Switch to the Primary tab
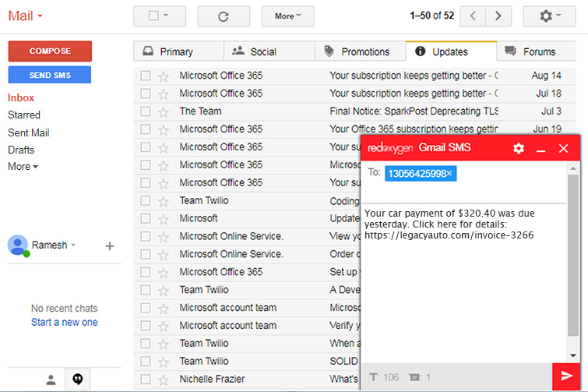The height and width of the screenshot is (392, 588). pyautogui.click(x=179, y=51)
